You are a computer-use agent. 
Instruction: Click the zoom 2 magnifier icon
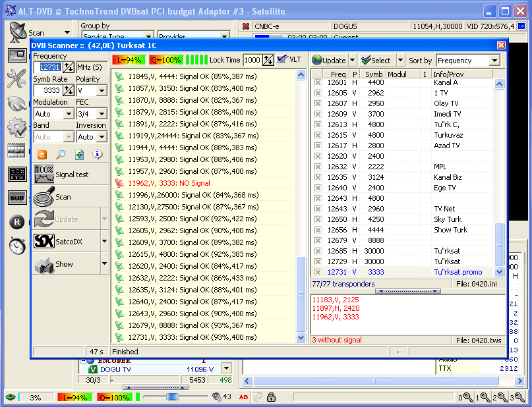500,397
